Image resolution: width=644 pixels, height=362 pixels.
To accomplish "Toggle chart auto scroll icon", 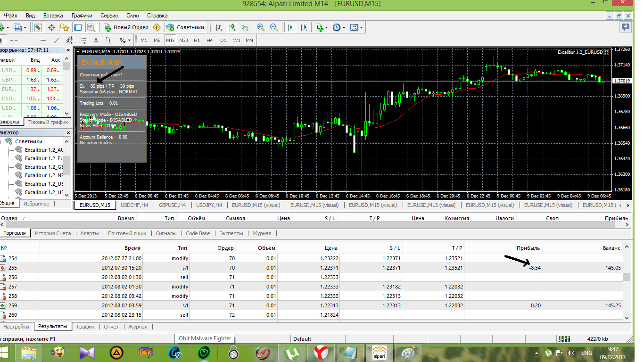I will click(x=290, y=27).
